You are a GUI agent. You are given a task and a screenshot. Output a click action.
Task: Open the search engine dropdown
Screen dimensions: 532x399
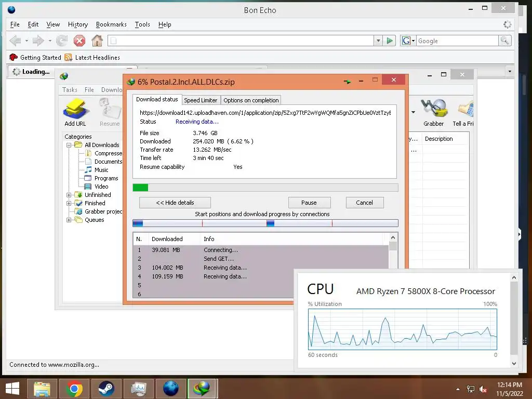(x=408, y=41)
